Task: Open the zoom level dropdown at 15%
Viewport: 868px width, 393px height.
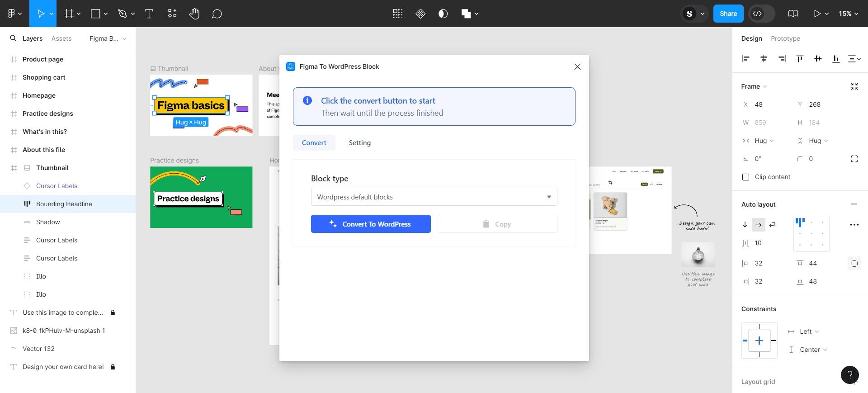Action: point(849,14)
